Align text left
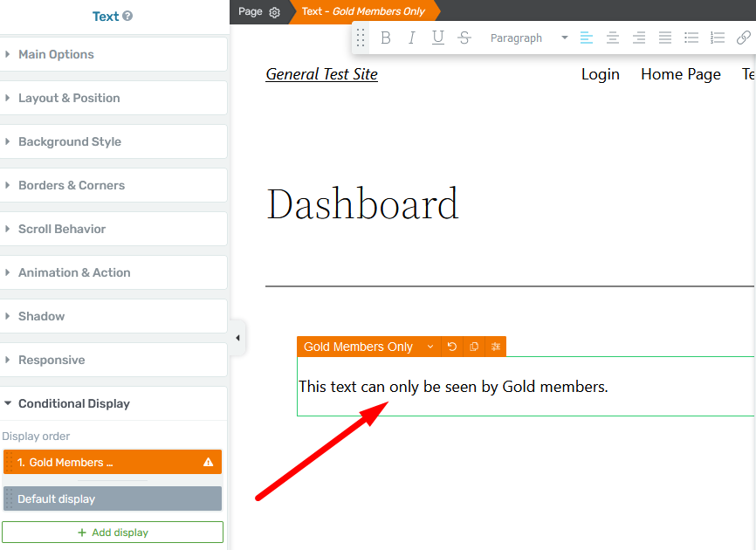This screenshot has height=550, width=756. coord(587,38)
